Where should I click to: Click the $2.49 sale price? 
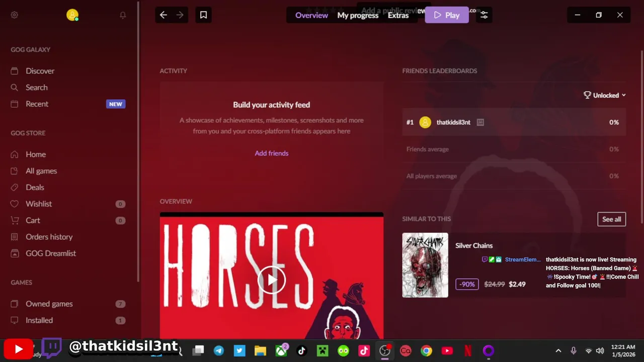[x=517, y=285]
